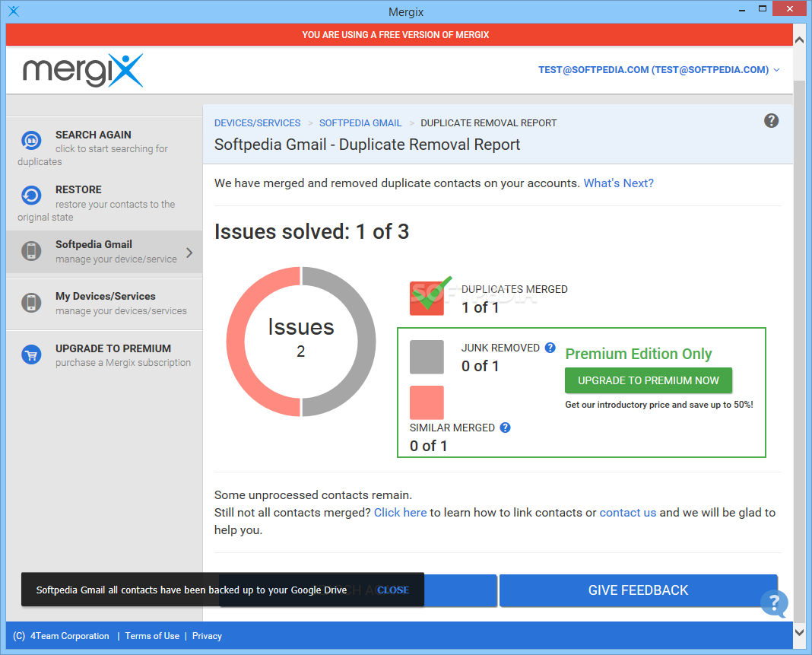This screenshot has height=655, width=812.
Task: Open the Click here link
Action: point(401,513)
